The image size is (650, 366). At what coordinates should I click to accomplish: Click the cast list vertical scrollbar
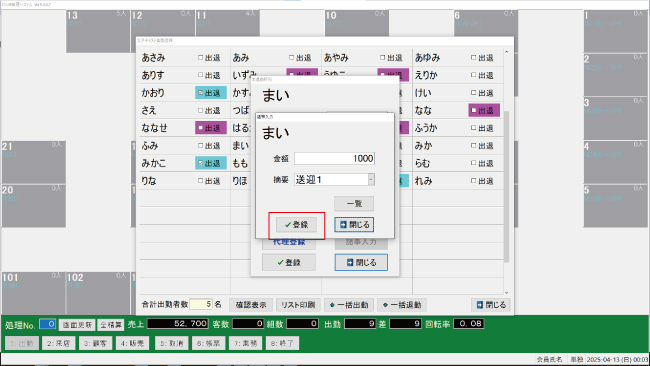(507, 172)
